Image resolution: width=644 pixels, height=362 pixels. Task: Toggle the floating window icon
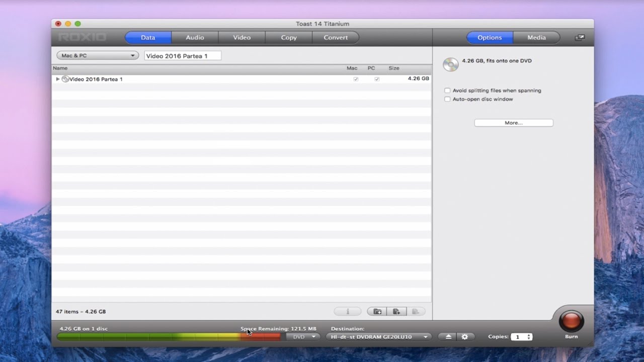point(580,38)
